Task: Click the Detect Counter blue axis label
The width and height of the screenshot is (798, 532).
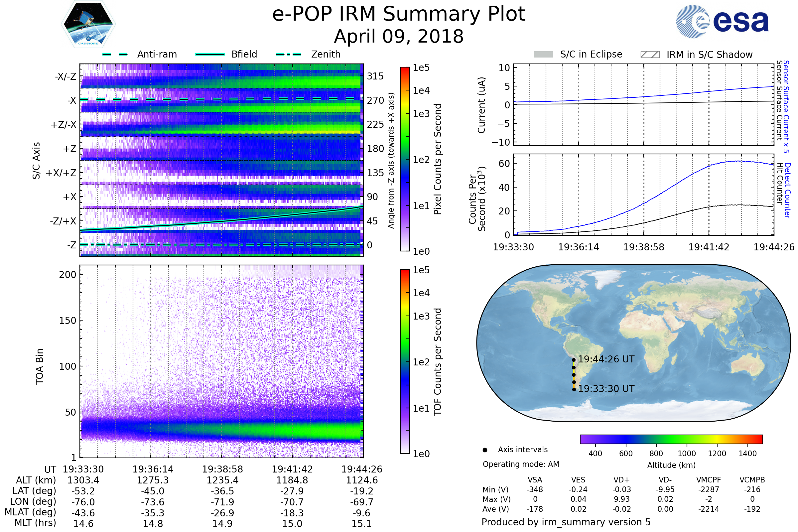Action: 788,190
